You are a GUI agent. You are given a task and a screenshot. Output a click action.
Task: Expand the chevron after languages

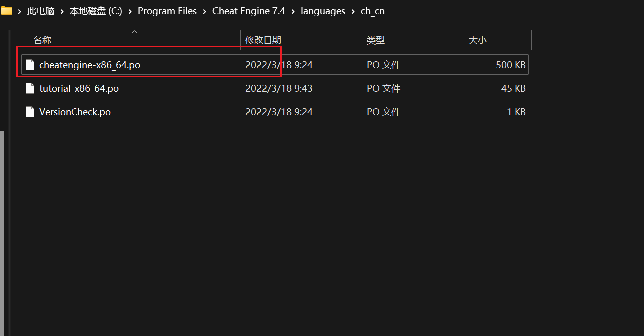coord(352,11)
